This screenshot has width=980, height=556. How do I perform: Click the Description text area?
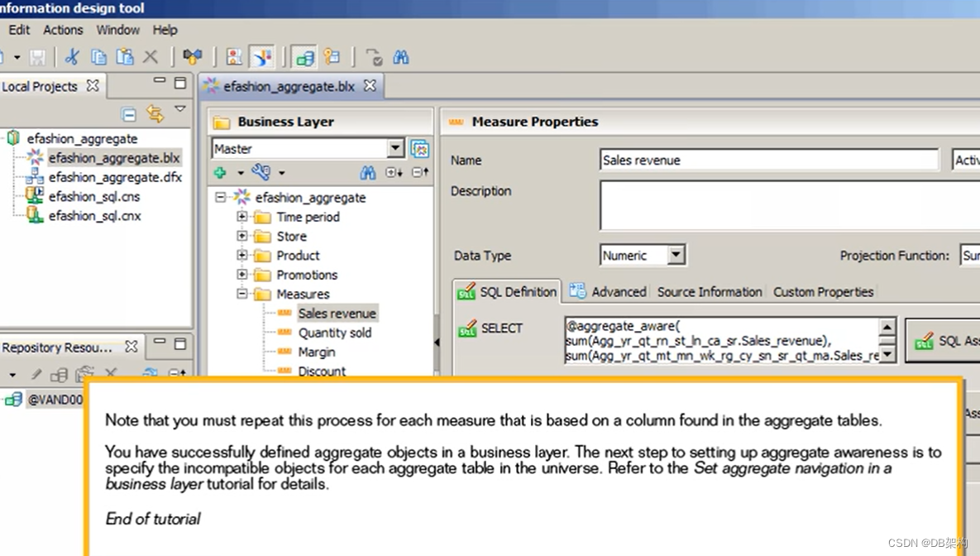pyautogui.click(x=789, y=205)
